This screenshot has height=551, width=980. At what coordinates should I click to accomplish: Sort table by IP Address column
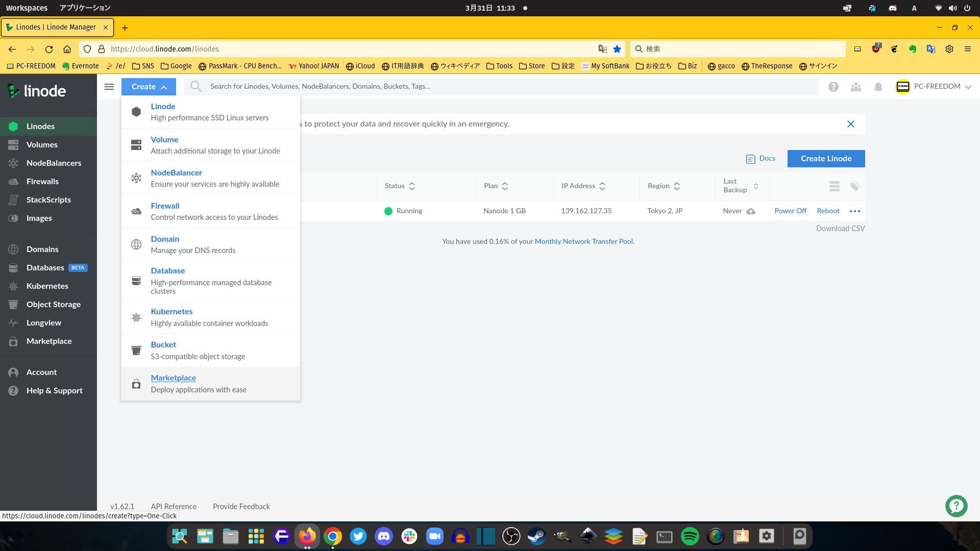pos(583,186)
